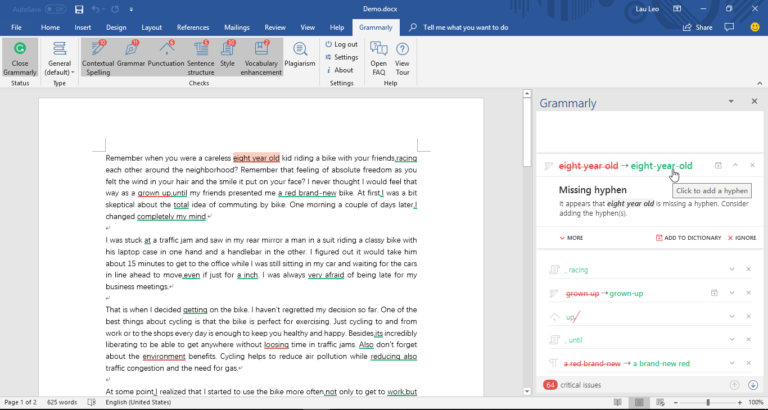
Task: Dismiss the ', racing' suggestion
Action: tap(748, 269)
